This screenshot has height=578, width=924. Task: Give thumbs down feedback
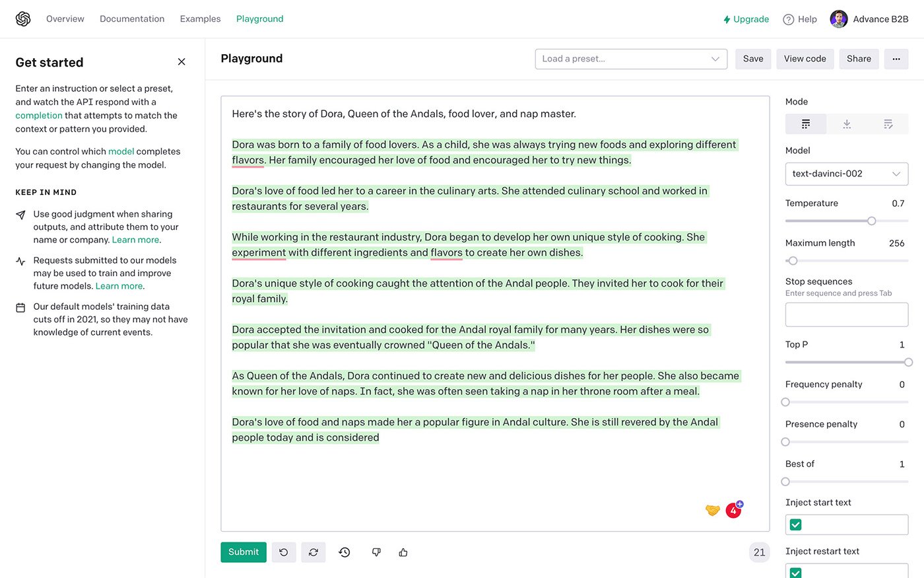(376, 552)
